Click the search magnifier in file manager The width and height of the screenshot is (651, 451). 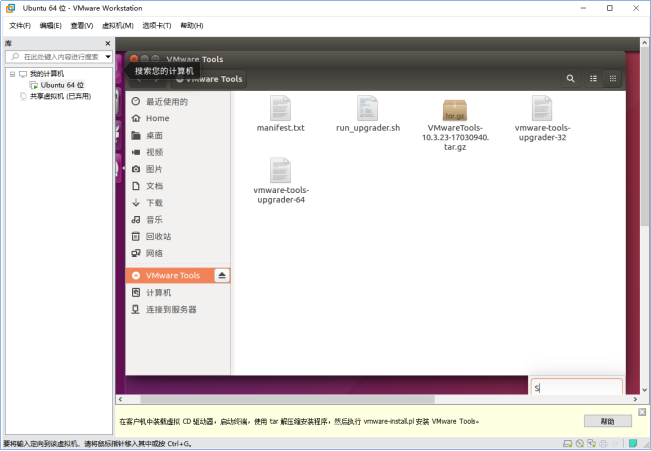click(570, 78)
